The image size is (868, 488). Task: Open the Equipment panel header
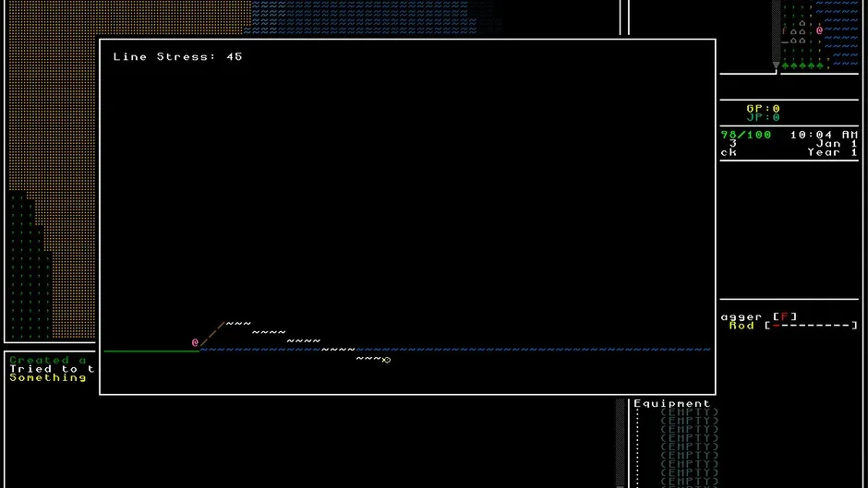pos(672,403)
